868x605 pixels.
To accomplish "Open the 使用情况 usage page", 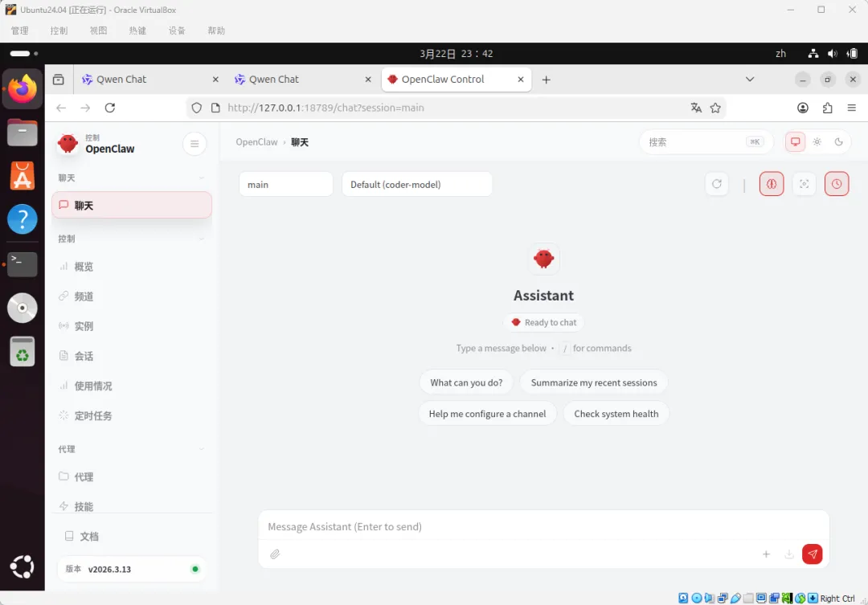I will point(132,386).
